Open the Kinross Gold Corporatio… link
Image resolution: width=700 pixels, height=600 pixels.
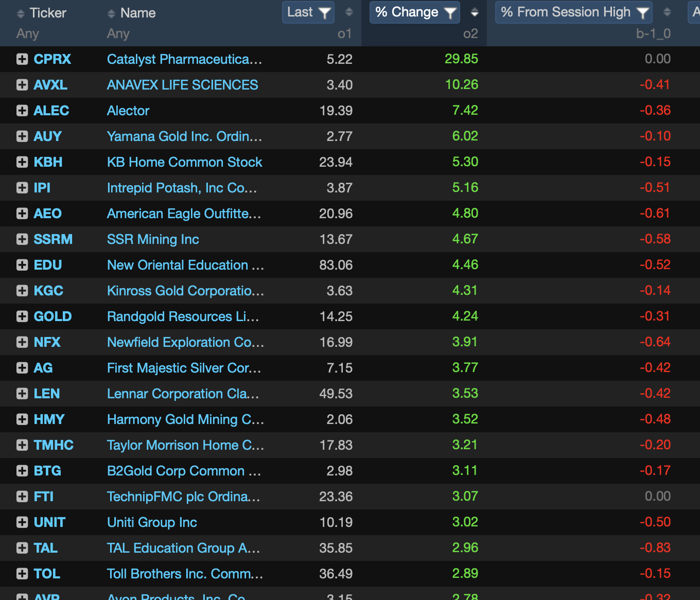(x=185, y=291)
